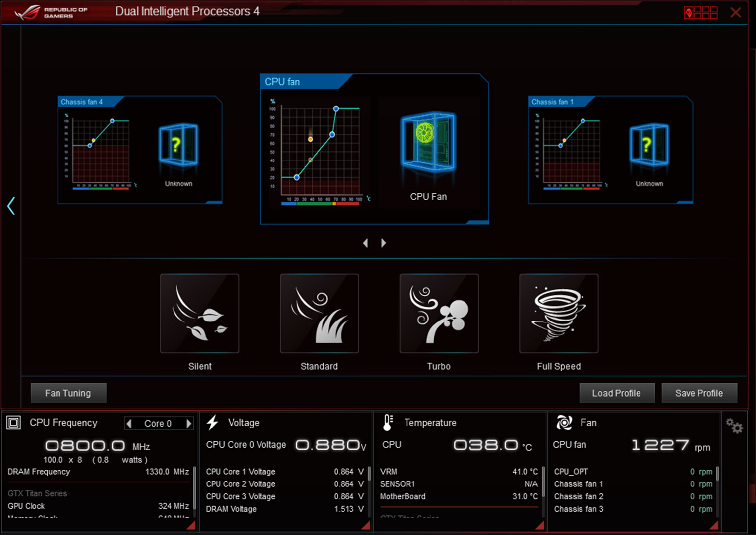The image size is (756, 535).
Task: Switch to previous CPU core with left arrow
Action: (129, 424)
